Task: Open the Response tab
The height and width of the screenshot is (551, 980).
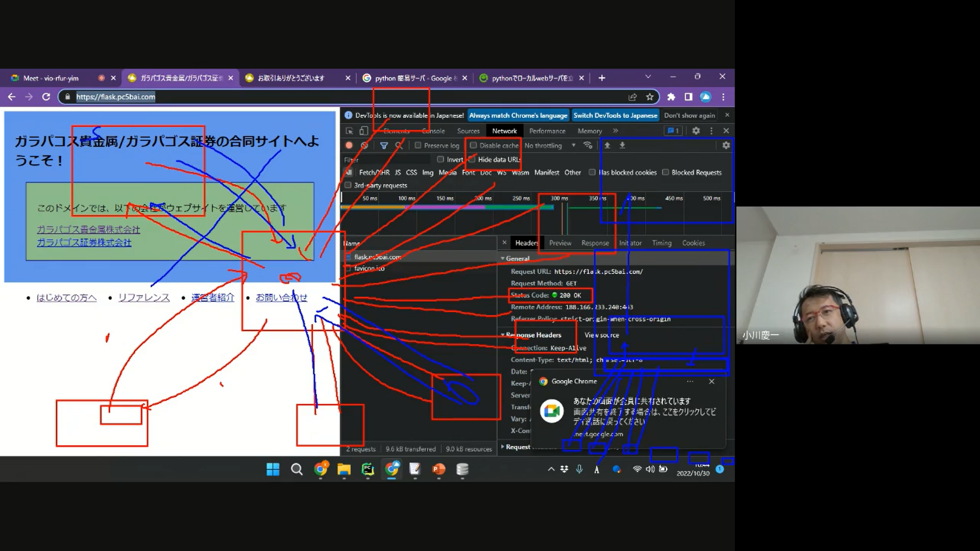Action: 595,243
